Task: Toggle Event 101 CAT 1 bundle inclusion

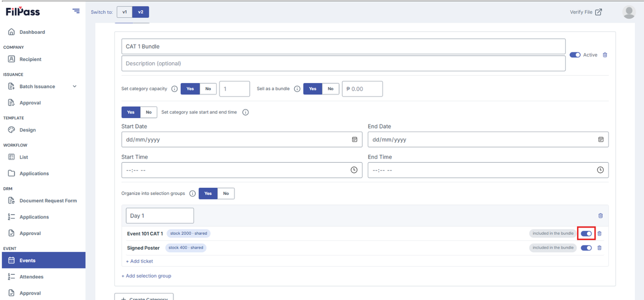Action: pos(586,233)
